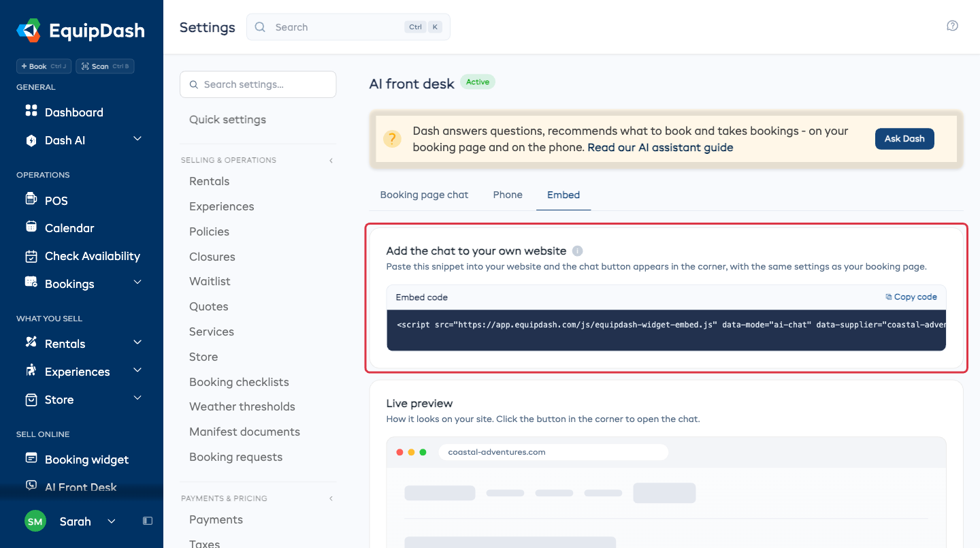Image resolution: width=980 pixels, height=548 pixels.
Task: Open Quick settings
Action: [x=227, y=120]
